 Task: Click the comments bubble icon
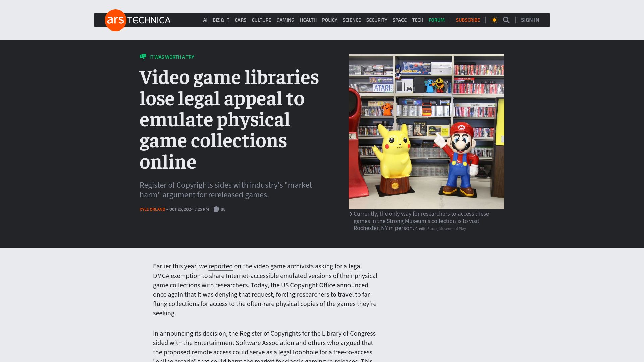[216, 209]
